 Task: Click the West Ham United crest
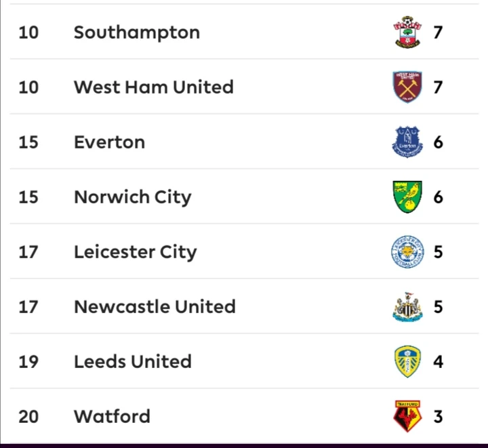pyautogui.click(x=407, y=87)
